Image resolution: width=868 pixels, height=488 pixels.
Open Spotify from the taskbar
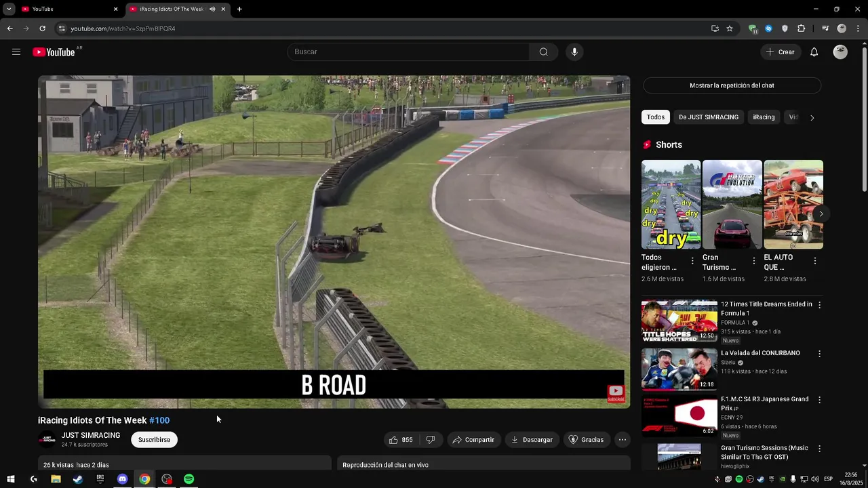189,479
